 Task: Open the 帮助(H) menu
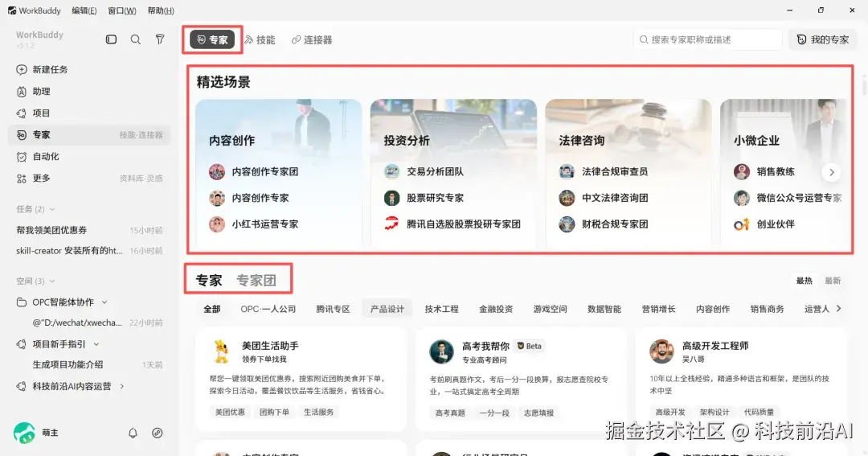click(161, 10)
